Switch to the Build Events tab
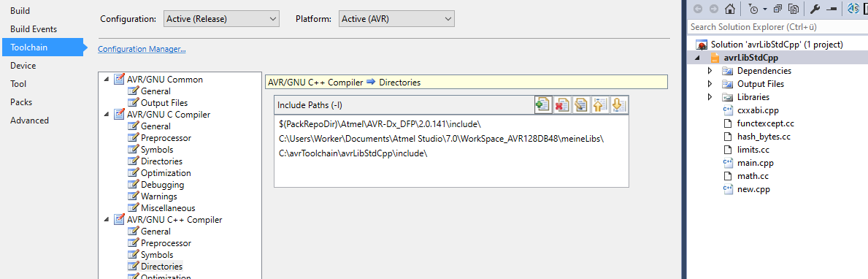 point(34,28)
